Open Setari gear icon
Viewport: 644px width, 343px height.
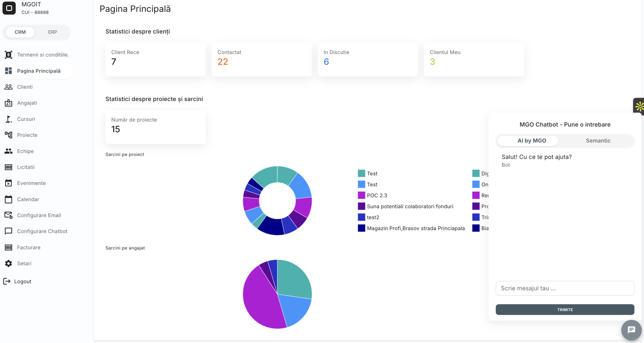point(8,263)
